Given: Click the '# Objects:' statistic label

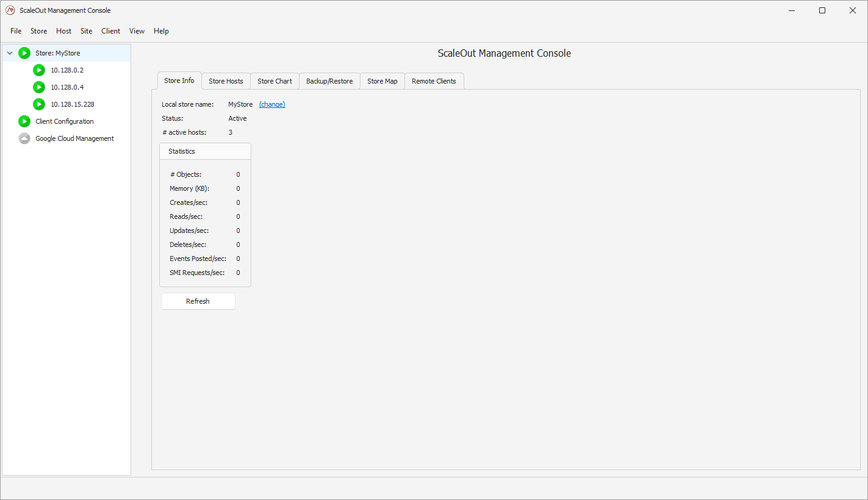Looking at the screenshot, I should point(185,174).
